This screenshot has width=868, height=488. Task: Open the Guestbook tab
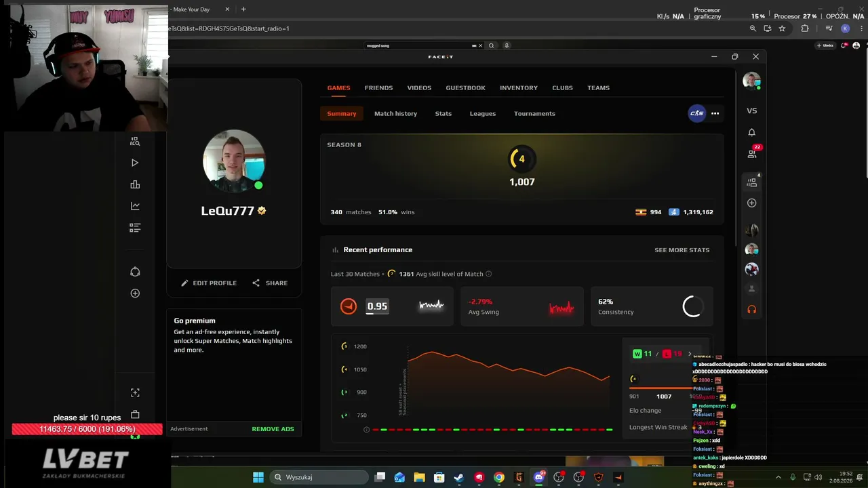465,87
